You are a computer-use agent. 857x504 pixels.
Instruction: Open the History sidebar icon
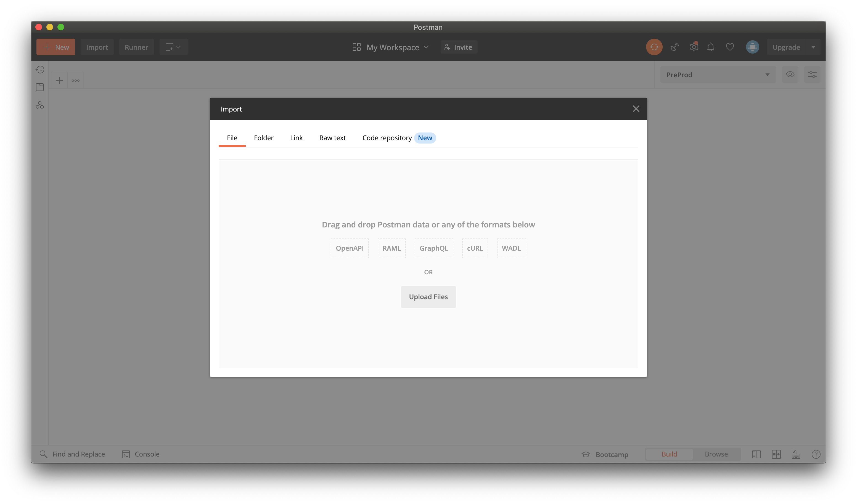tap(40, 70)
